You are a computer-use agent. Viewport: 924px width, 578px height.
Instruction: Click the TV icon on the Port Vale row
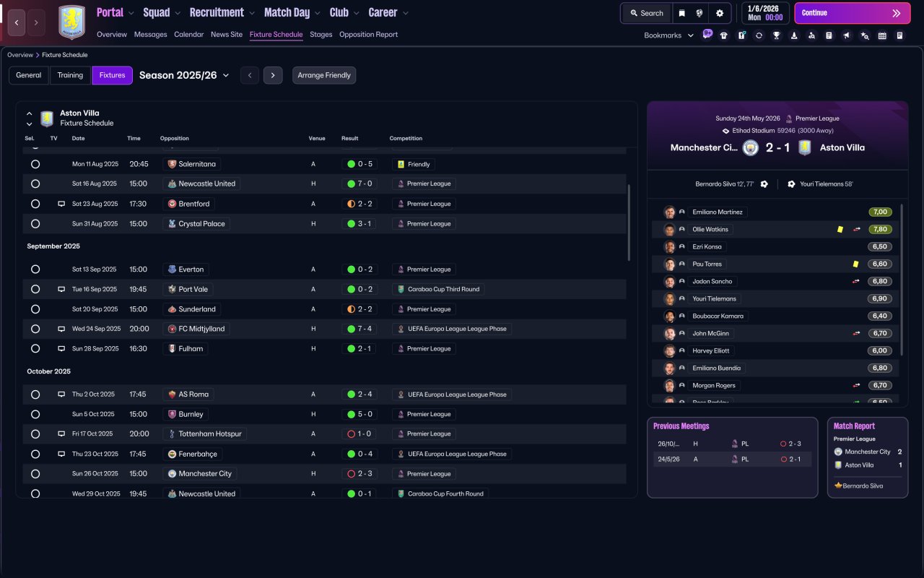click(61, 289)
